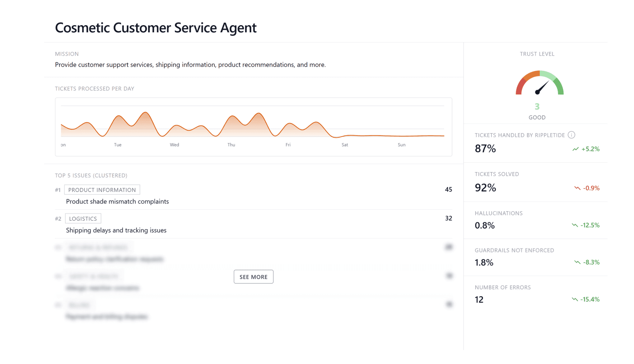Click the Cosmetic Customer Service Agent title
Image resolution: width=634 pixels, height=364 pixels.
156,28
